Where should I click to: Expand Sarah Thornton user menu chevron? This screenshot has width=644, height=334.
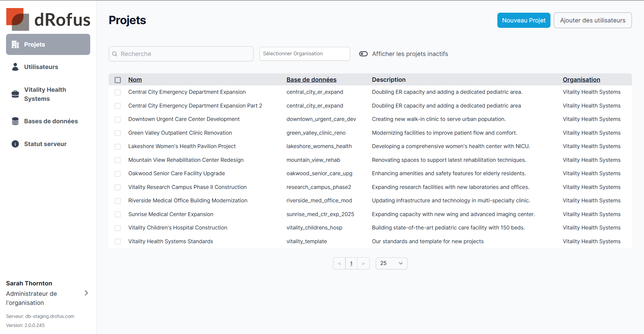click(x=86, y=293)
